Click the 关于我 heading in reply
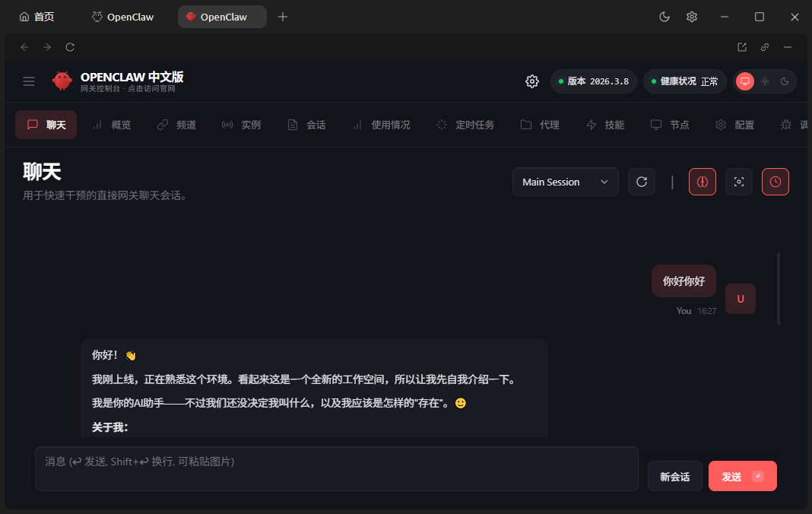812x514 pixels. click(109, 427)
